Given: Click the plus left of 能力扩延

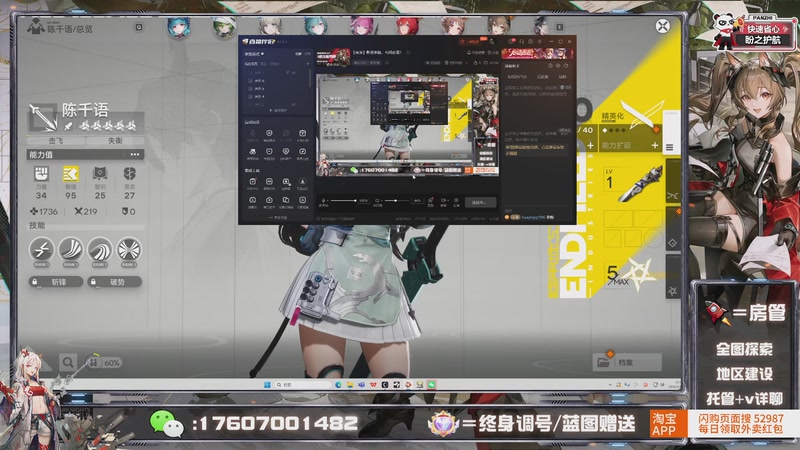Looking at the screenshot, I should tap(590, 146).
